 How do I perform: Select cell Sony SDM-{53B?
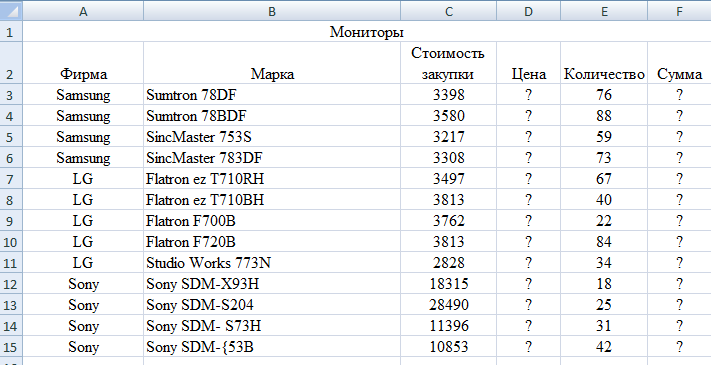pyautogui.click(x=272, y=347)
